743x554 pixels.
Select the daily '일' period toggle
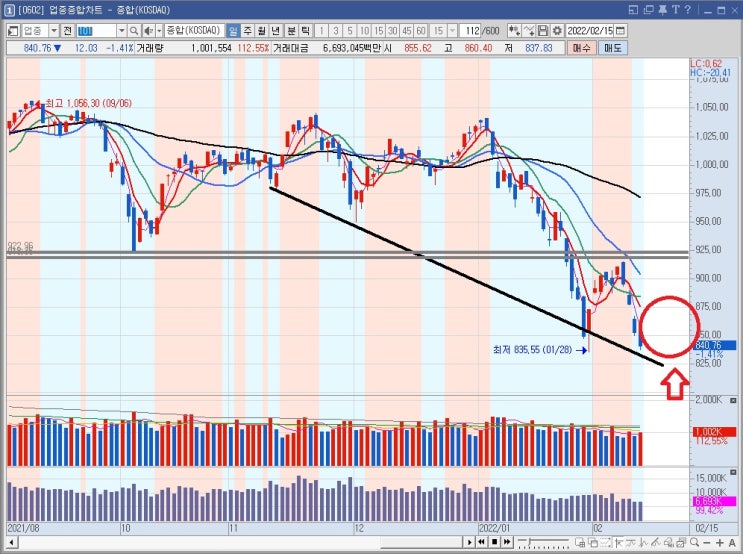233,31
